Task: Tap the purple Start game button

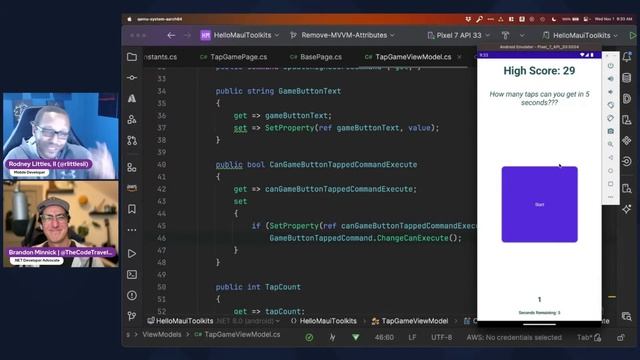Action: click(540, 204)
